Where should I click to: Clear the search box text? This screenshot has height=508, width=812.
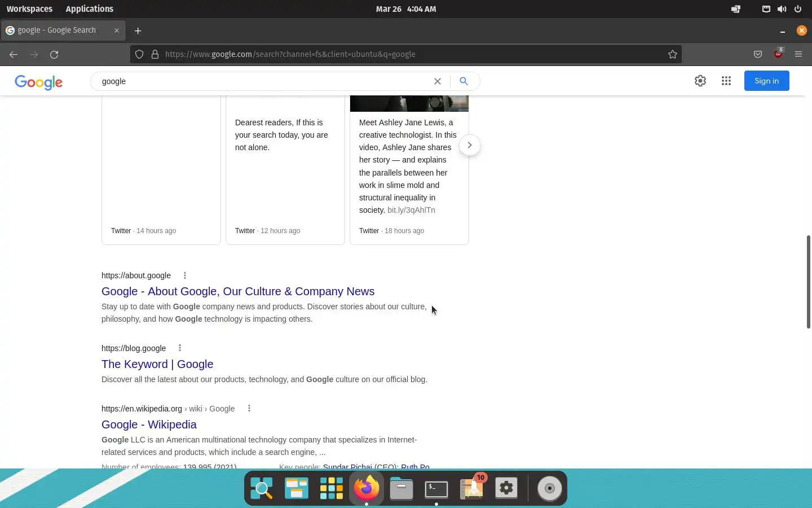437,81
